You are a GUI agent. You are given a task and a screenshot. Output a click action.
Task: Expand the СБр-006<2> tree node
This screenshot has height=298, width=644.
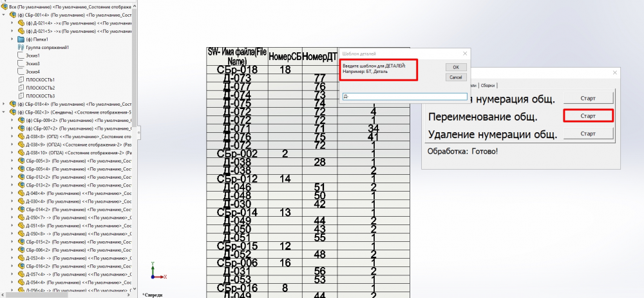[x=12, y=250]
